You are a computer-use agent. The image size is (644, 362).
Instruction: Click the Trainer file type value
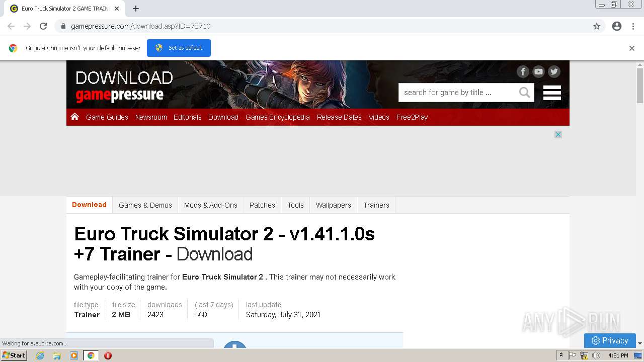pos(87,315)
